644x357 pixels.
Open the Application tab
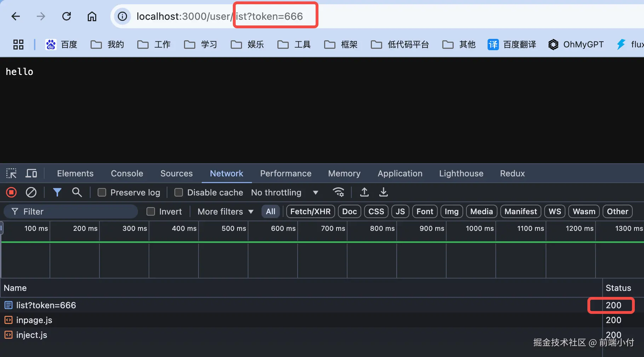[400, 174]
